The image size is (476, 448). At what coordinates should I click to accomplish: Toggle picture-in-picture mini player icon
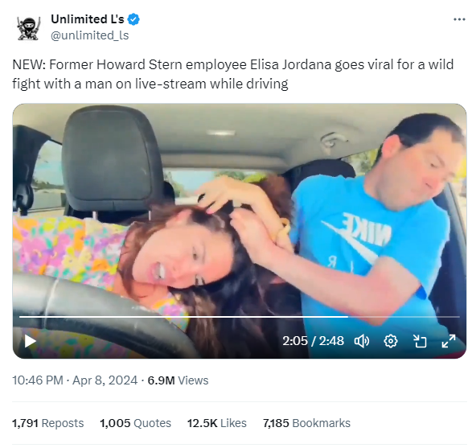(421, 341)
